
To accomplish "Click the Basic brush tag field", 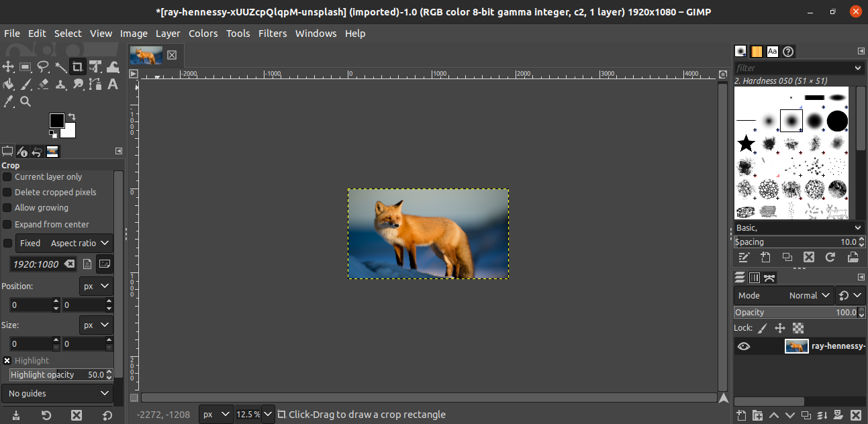I will point(792,228).
